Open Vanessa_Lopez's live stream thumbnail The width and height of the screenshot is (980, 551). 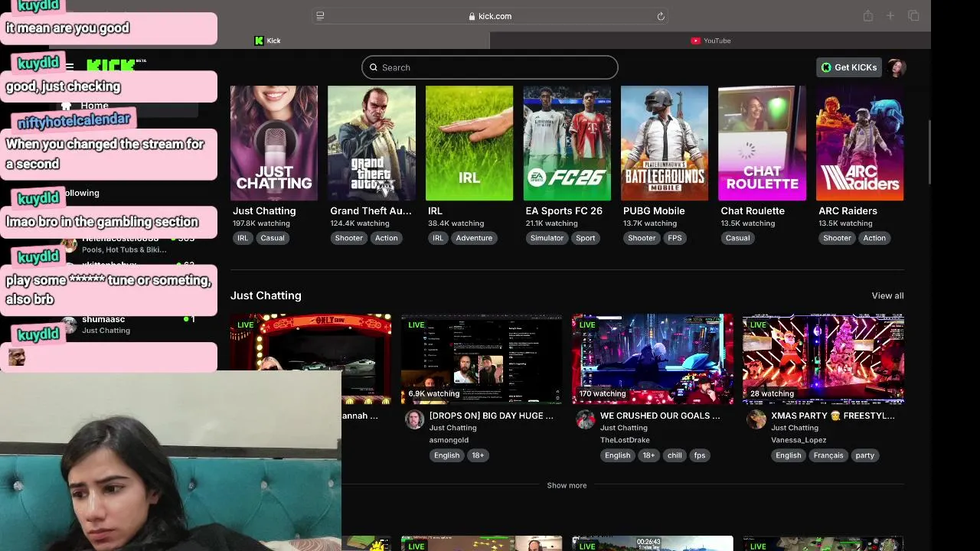point(823,359)
